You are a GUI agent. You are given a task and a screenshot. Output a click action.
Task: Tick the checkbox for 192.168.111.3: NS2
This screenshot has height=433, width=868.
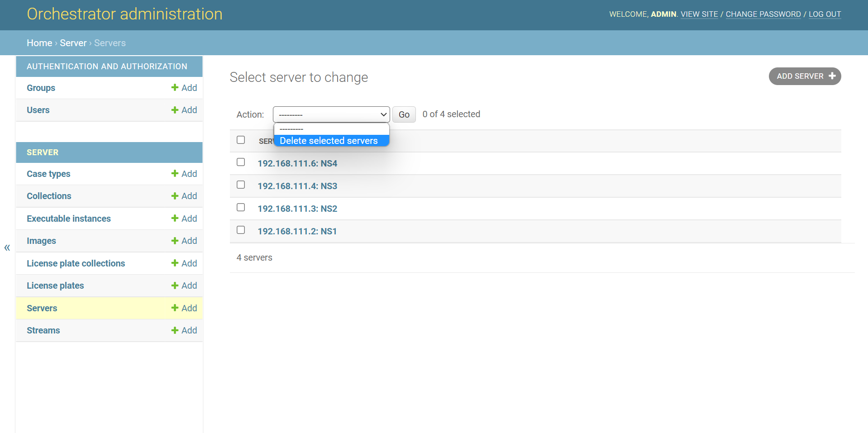(241, 208)
